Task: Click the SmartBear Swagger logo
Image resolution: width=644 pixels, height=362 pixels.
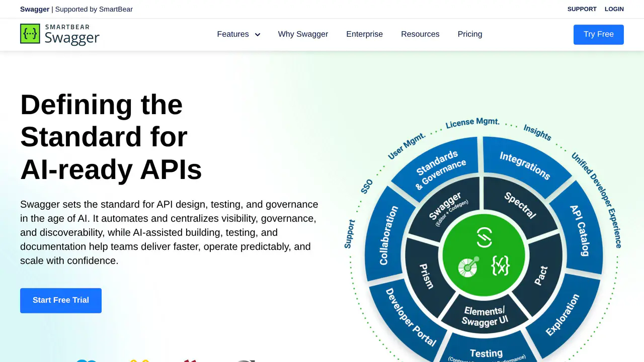Action: coord(60,34)
